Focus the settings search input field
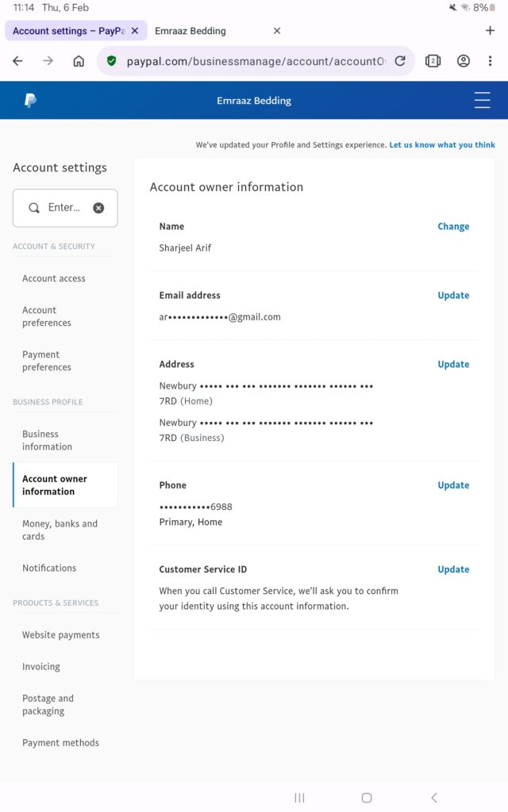Screen dimensions: 508x812 [63, 208]
